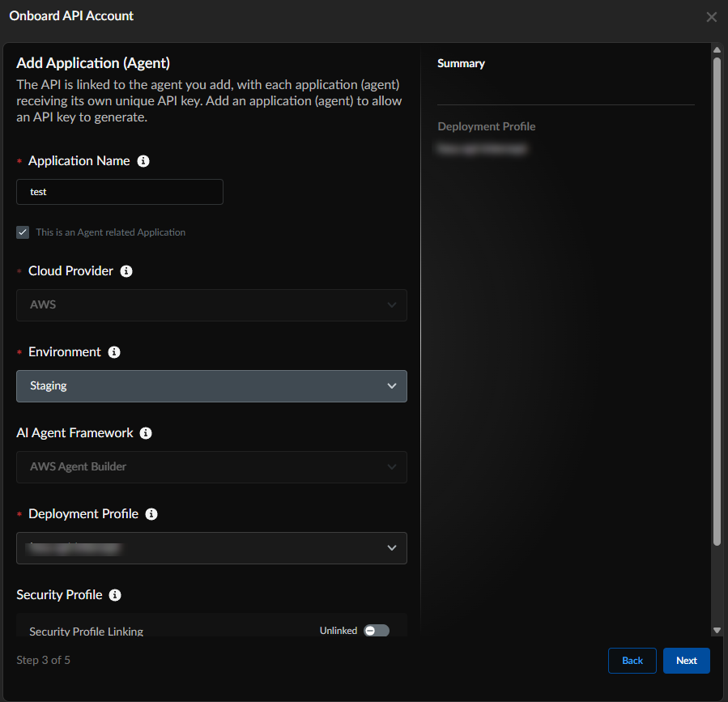The image size is (728, 702).
Task: Uncheck 'This is an Agent related Application'
Action: pos(23,232)
